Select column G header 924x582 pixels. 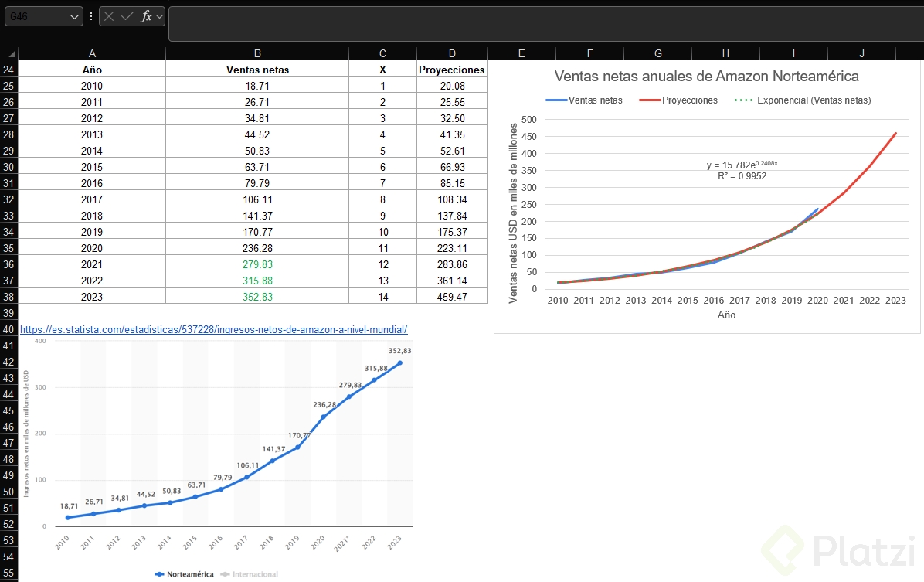[x=658, y=53]
